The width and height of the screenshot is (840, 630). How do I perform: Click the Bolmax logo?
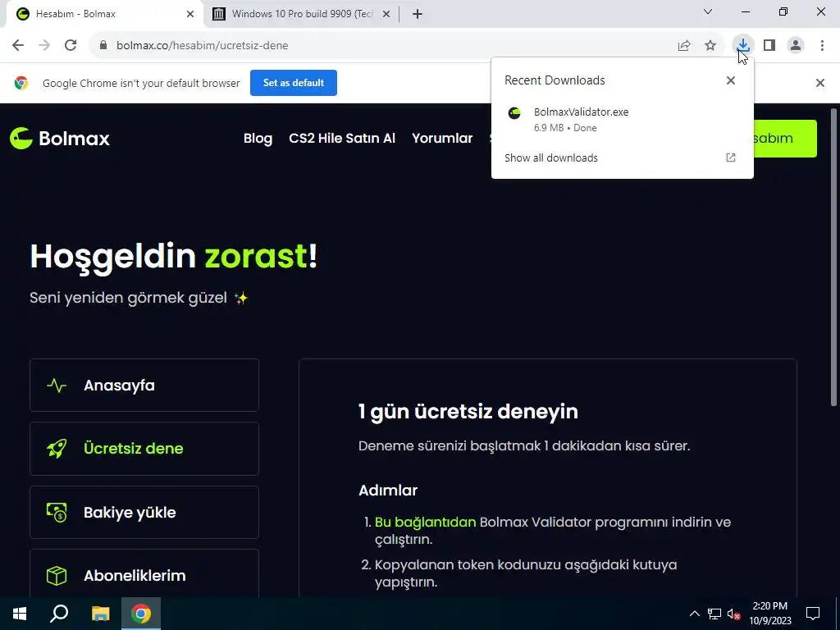(59, 138)
